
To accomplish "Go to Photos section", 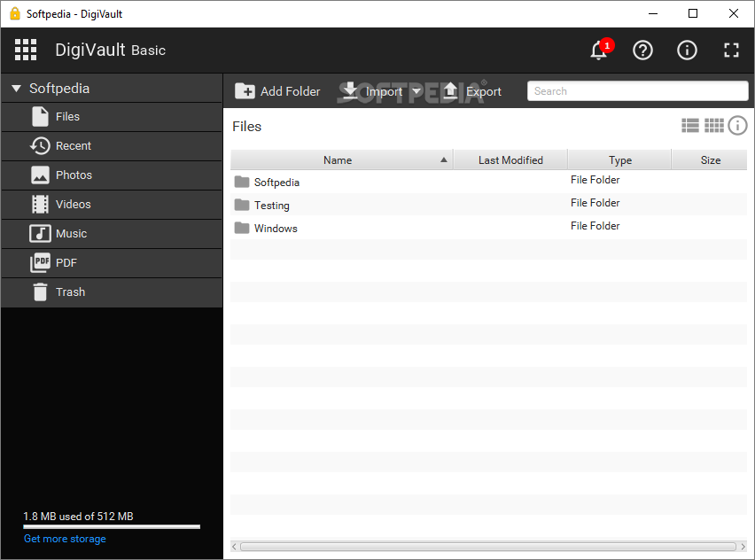I will coord(112,175).
